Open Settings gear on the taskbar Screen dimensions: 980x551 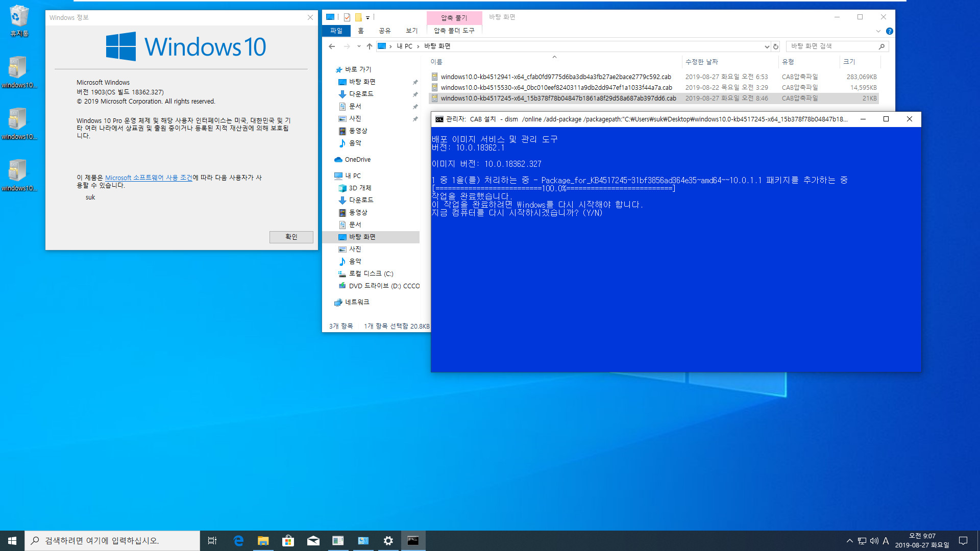tap(388, 541)
